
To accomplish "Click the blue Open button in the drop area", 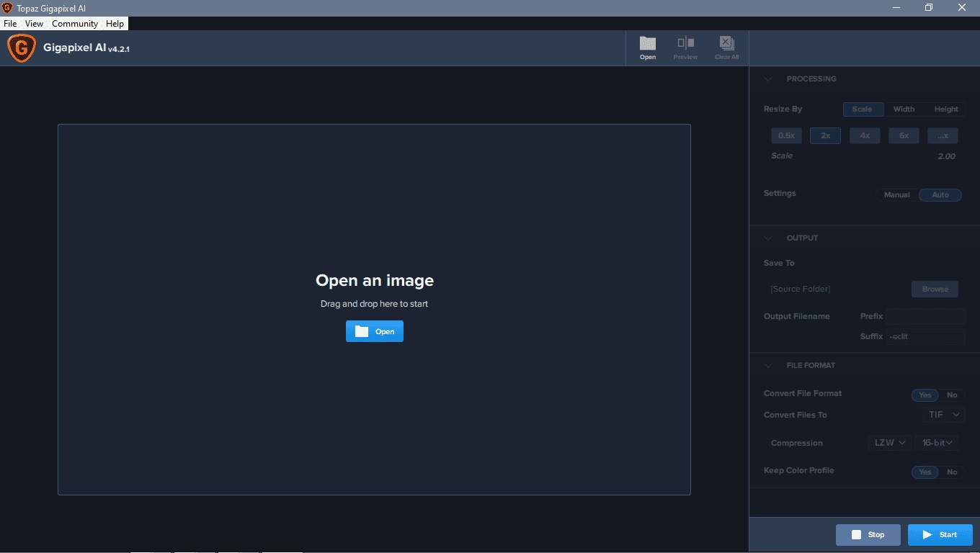I will tap(375, 331).
